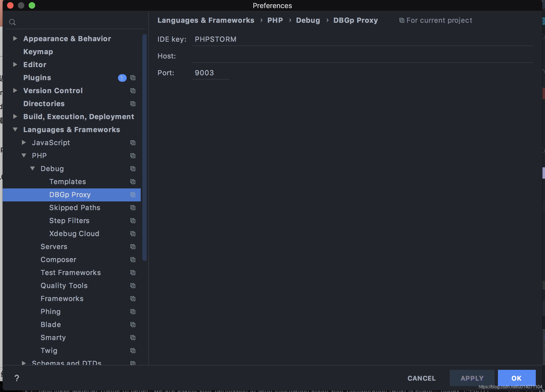Click the Cancel button

click(421, 378)
